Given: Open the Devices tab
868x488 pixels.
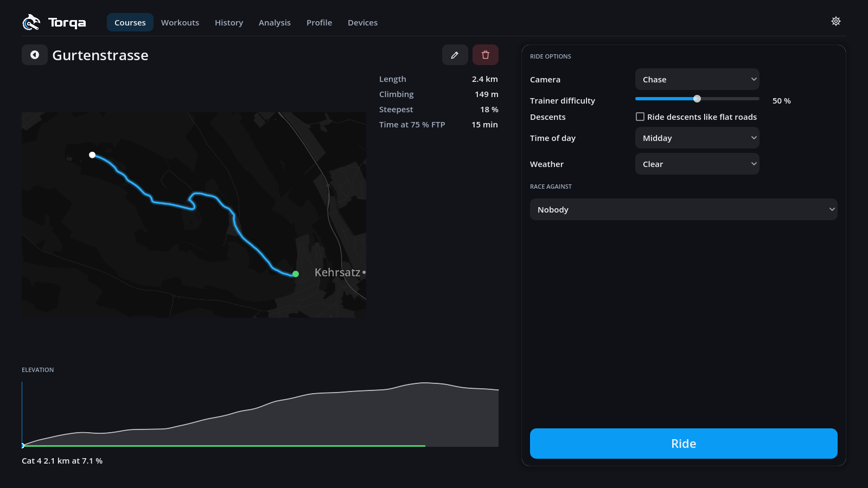Looking at the screenshot, I should [362, 22].
